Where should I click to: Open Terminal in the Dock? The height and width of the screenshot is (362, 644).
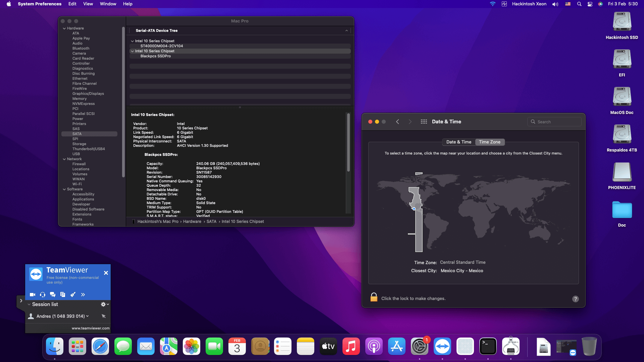(x=488, y=346)
